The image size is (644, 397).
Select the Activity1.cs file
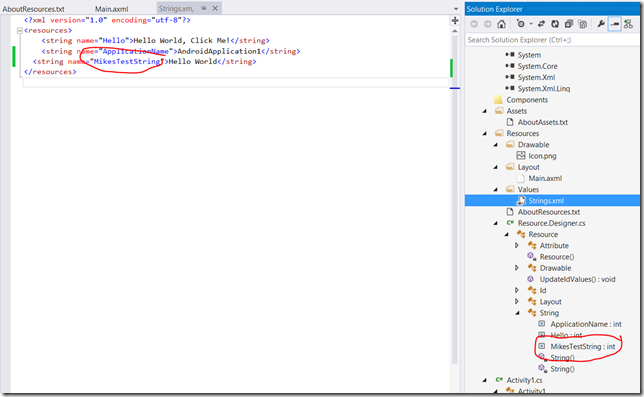click(x=524, y=380)
